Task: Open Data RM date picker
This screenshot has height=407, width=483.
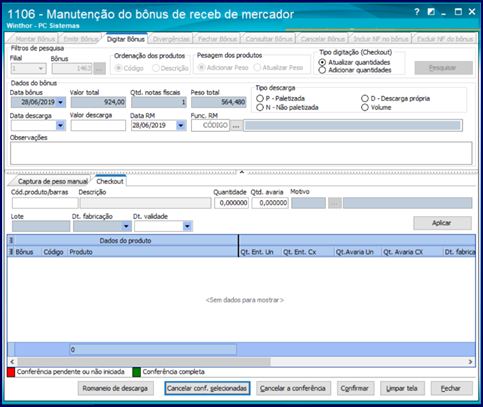Action: tap(181, 126)
